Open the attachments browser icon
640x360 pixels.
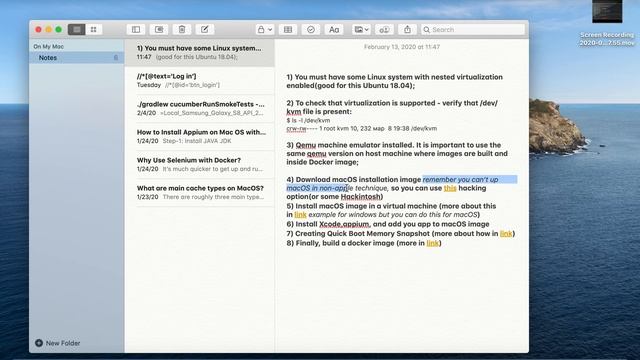(x=159, y=29)
